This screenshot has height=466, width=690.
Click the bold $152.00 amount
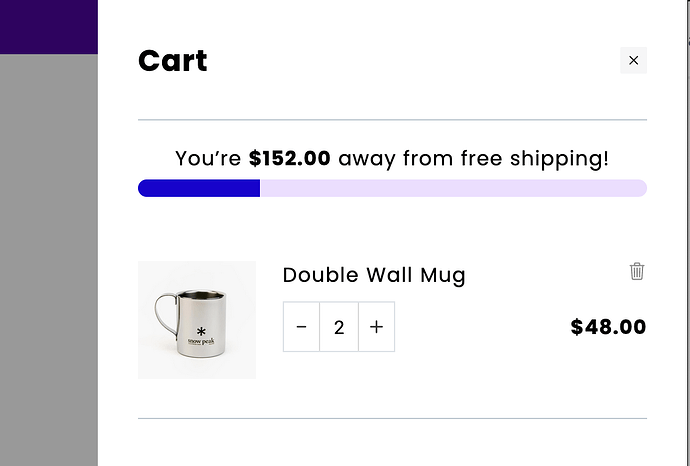pos(290,158)
